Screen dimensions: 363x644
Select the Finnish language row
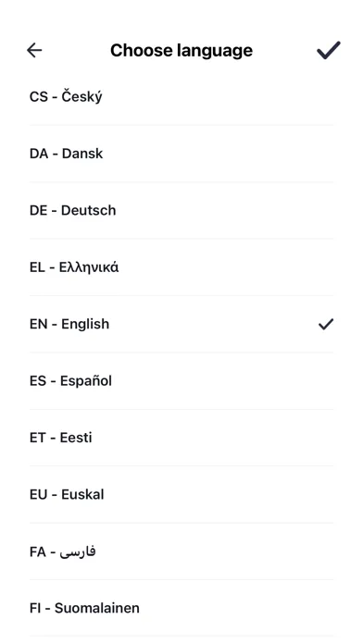[181, 608]
